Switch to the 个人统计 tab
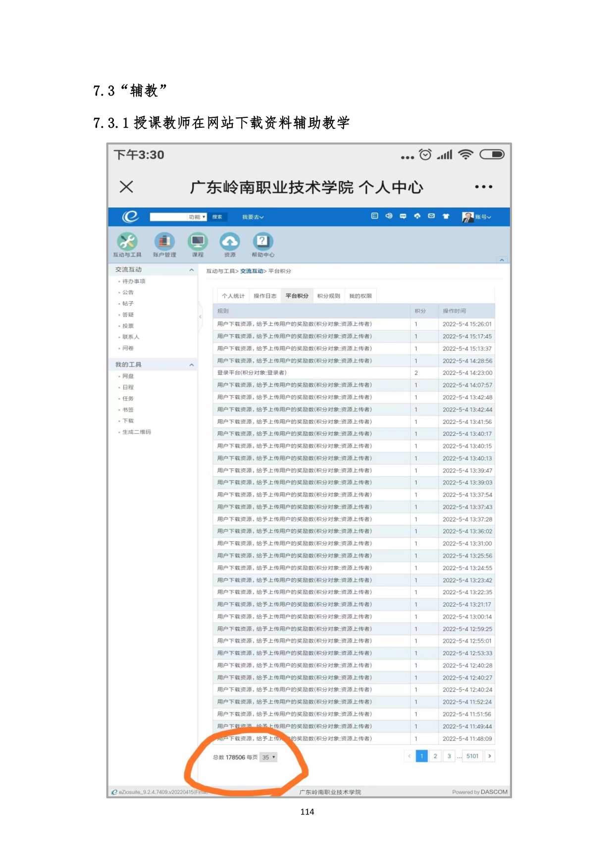The width and height of the screenshot is (614, 868). coord(233,296)
